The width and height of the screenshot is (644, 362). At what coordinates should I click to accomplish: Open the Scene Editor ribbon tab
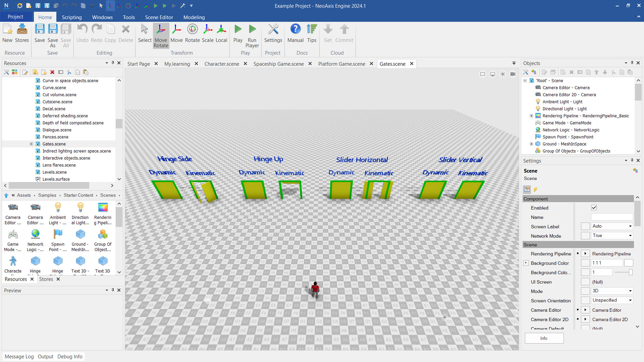(x=159, y=17)
